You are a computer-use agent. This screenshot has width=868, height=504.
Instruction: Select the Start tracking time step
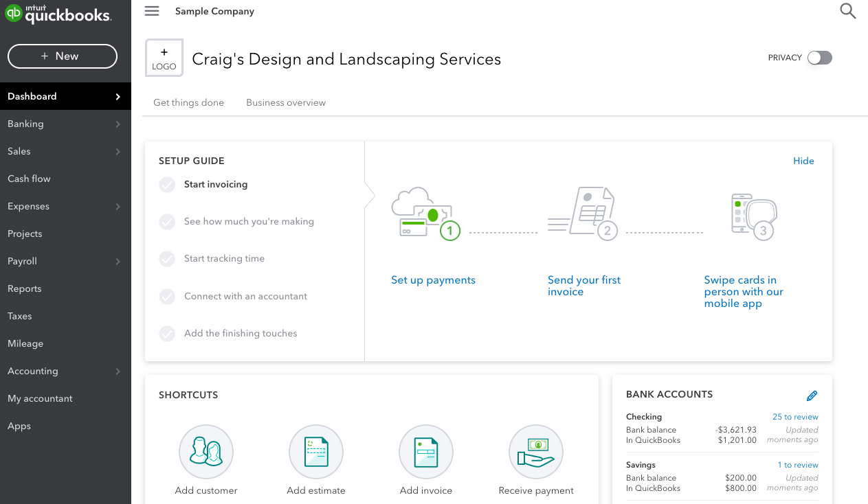point(224,259)
